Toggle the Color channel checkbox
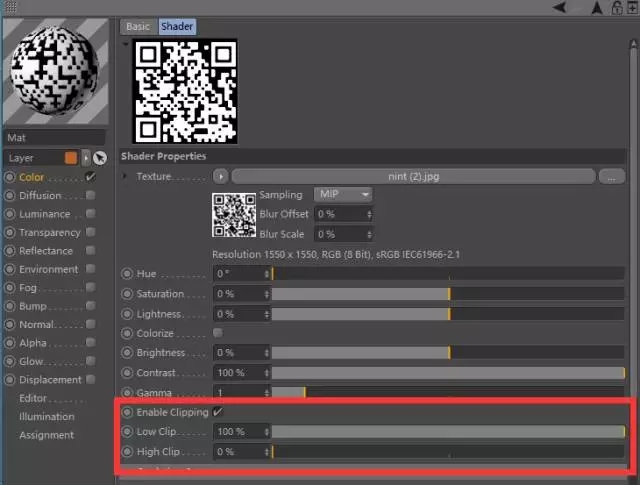This screenshot has height=485, width=640. coord(91,177)
